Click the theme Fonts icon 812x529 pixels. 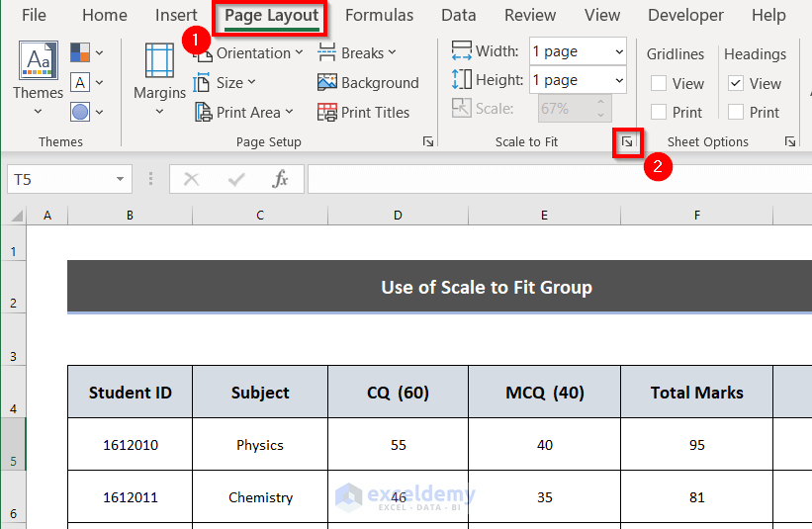81,82
